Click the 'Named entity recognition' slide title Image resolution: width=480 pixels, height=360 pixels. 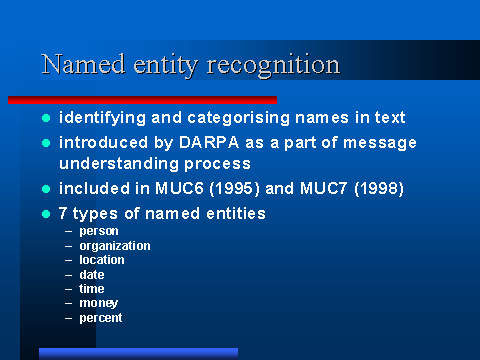[191, 65]
